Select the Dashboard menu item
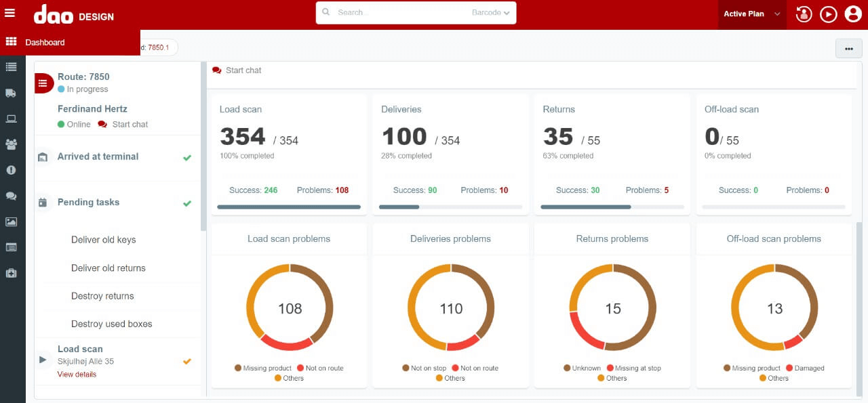The height and width of the screenshot is (403, 868). (x=45, y=42)
